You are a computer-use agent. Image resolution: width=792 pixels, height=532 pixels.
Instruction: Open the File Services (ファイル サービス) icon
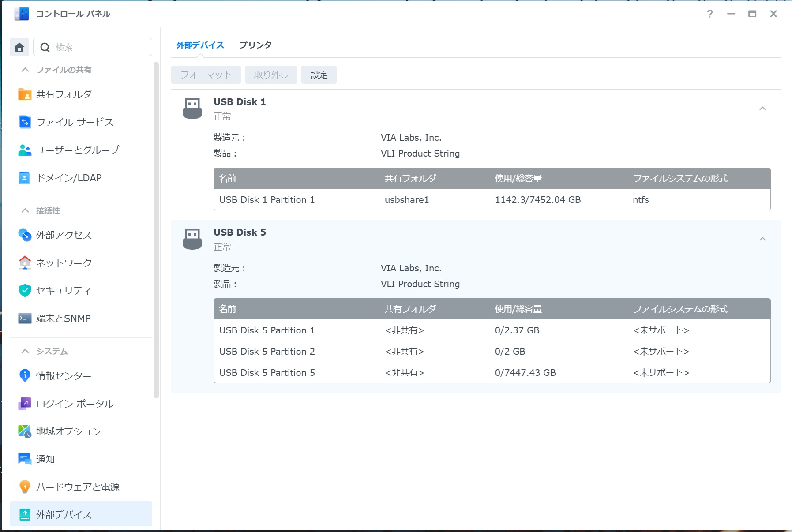point(25,122)
